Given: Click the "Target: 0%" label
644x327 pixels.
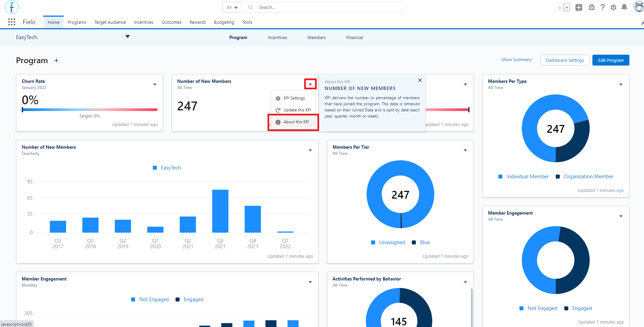Looking at the screenshot, I should click(90, 116).
